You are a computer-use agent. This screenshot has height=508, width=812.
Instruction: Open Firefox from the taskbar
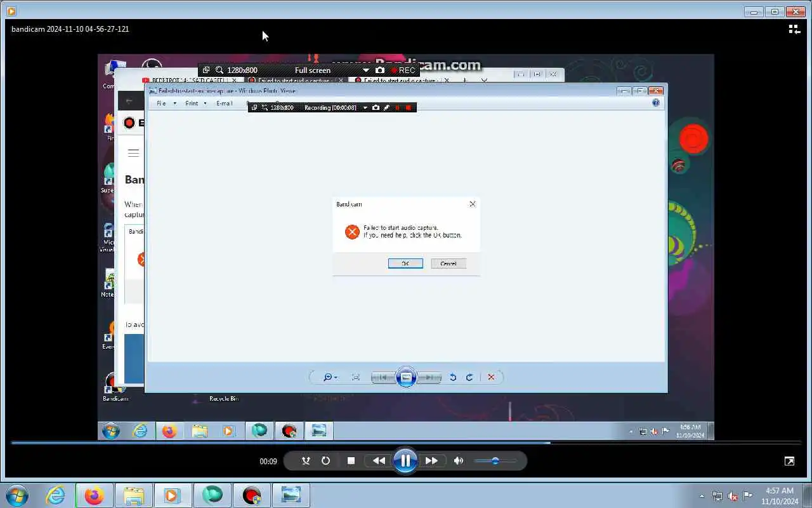pyautogui.click(x=94, y=495)
